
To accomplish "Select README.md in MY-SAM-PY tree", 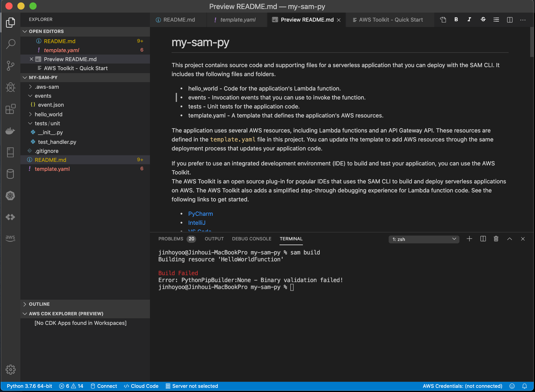I will [x=85, y=160].
